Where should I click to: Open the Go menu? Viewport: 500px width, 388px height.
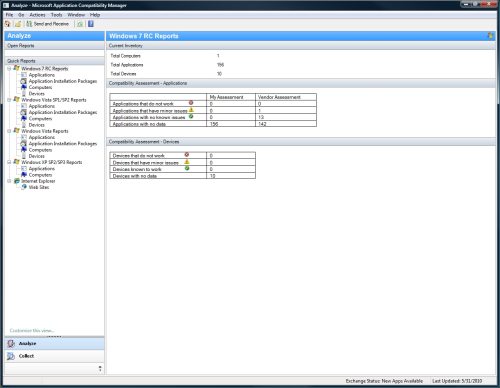click(x=21, y=15)
